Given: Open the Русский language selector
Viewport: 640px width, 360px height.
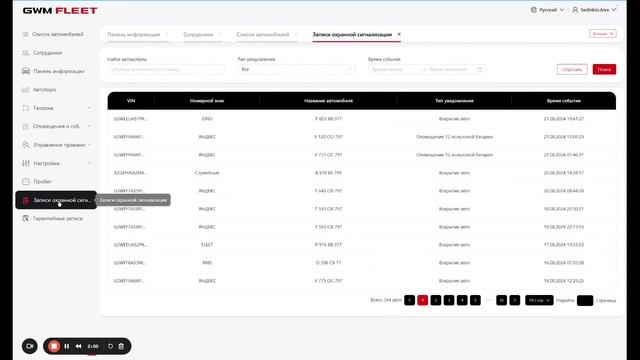Looking at the screenshot, I should click(x=547, y=10).
